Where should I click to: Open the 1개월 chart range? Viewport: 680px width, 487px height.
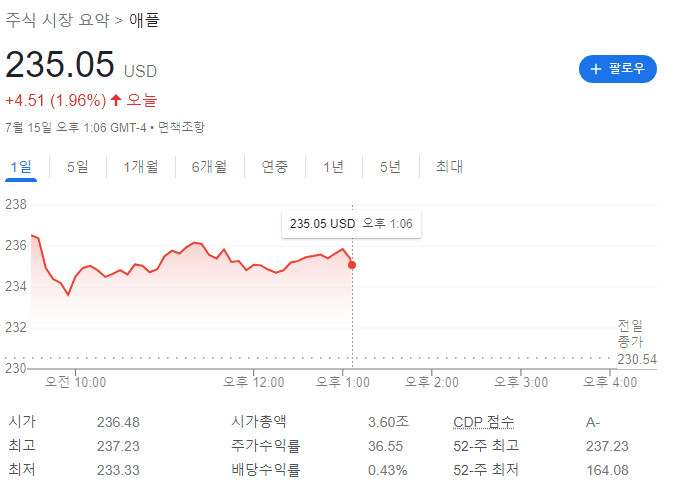tap(140, 167)
